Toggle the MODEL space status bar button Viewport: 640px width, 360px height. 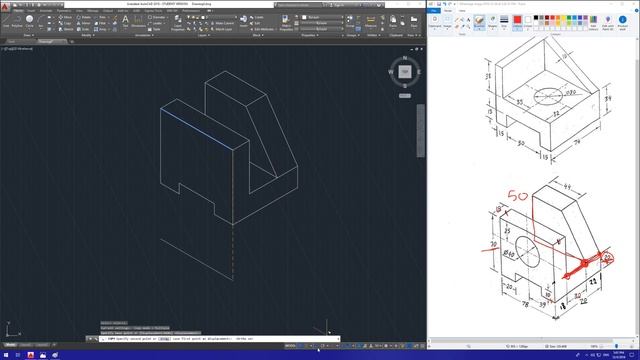(290, 346)
